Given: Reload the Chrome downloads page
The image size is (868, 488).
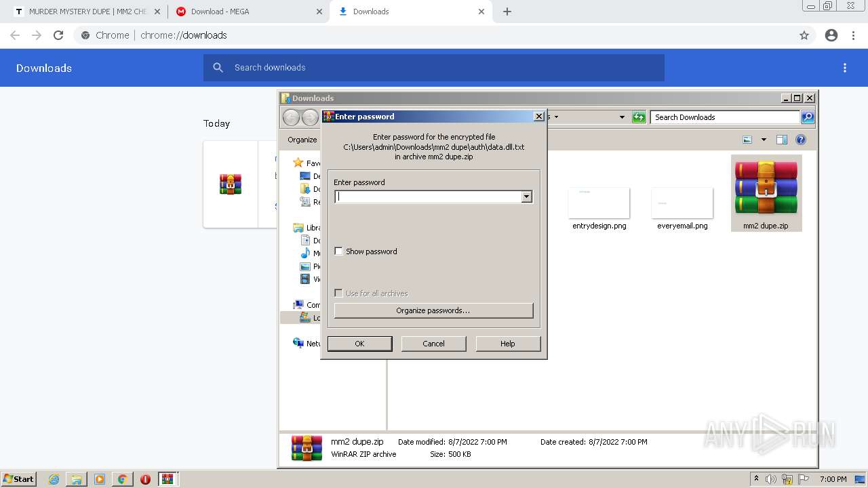Looking at the screenshot, I should point(58,35).
